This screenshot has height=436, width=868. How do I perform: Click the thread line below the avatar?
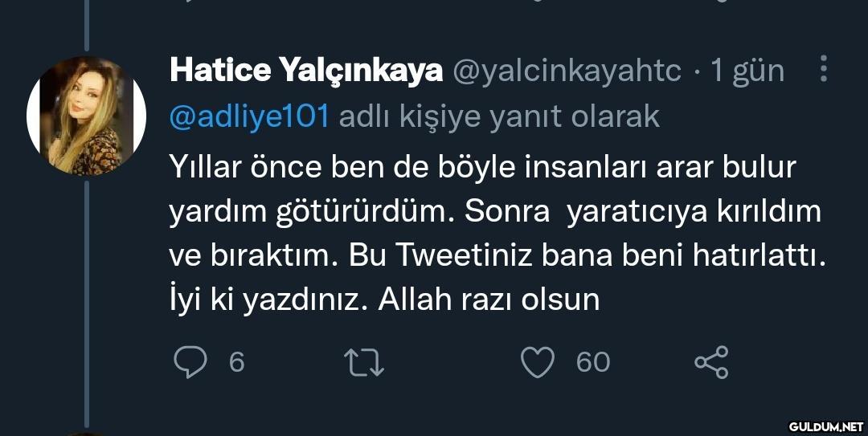86,305
